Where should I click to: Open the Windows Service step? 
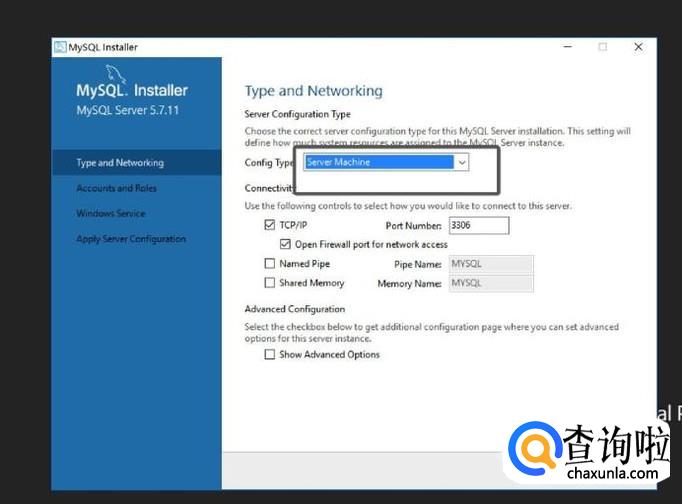point(110,214)
